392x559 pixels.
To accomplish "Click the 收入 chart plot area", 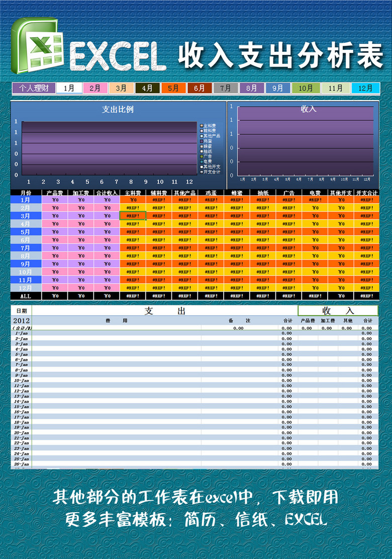I will [306, 141].
